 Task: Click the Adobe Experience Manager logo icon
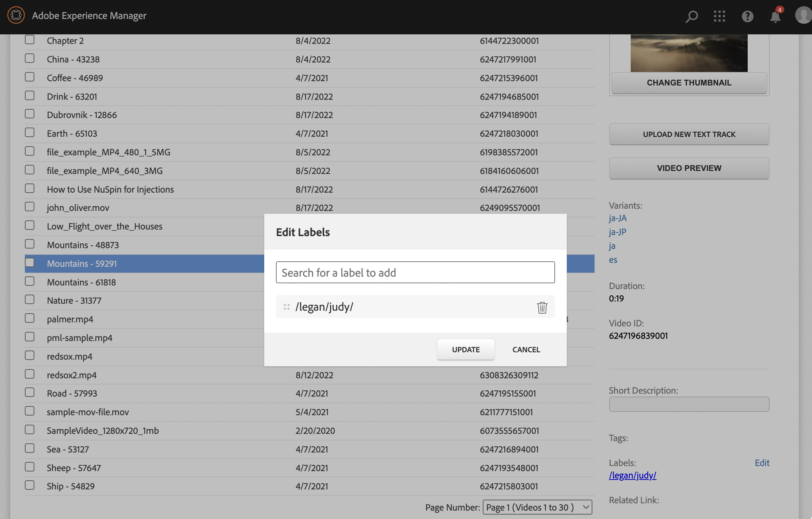click(x=15, y=15)
